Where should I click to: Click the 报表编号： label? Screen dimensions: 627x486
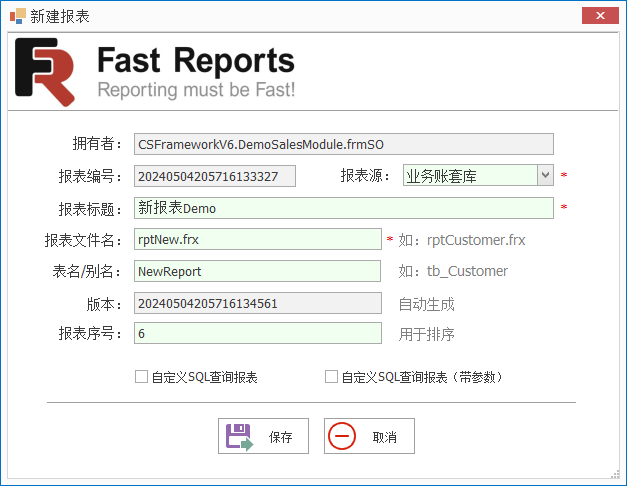pos(90,176)
